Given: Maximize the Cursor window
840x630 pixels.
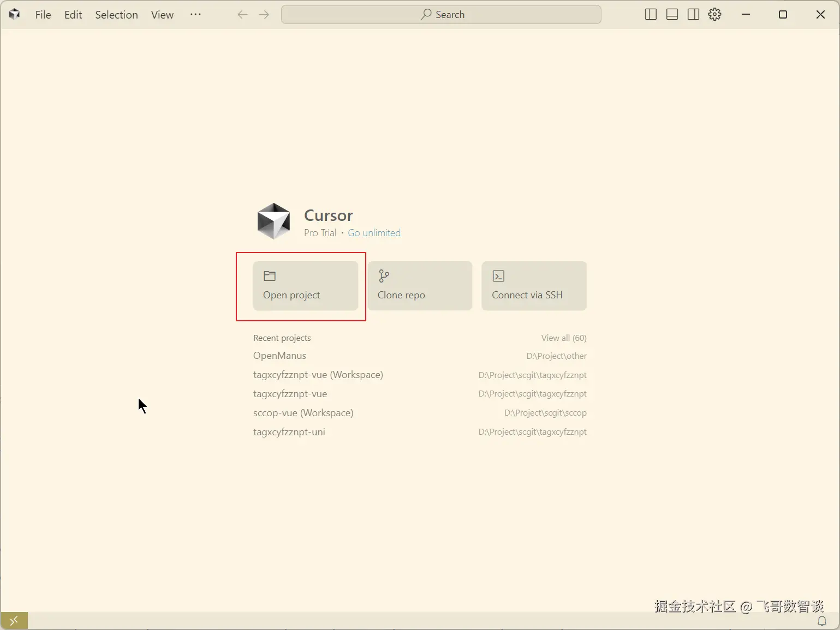Looking at the screenshot, I should (783, 15).
